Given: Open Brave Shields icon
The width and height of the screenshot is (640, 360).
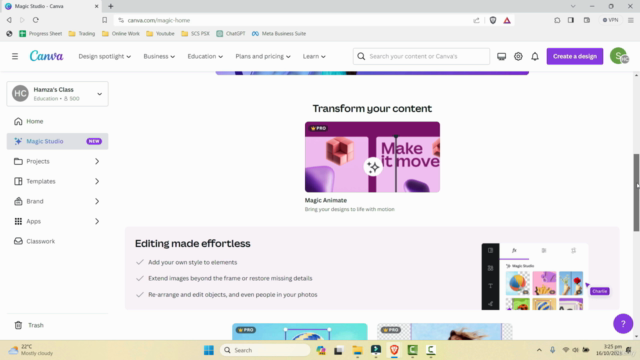Looking at the screenshot, I should (493, 20).
